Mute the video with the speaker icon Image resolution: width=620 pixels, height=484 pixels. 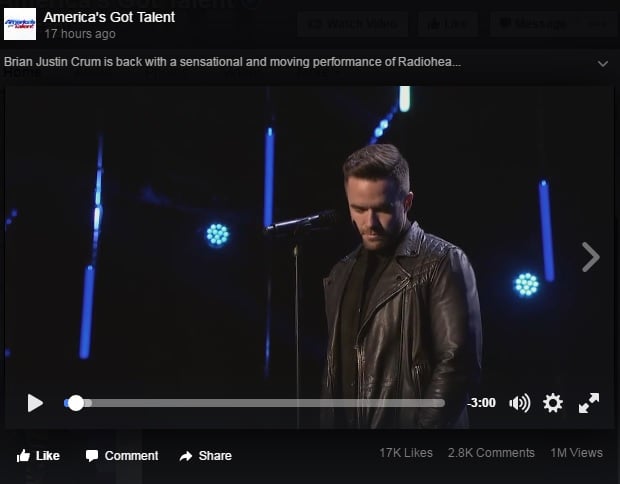520,403
